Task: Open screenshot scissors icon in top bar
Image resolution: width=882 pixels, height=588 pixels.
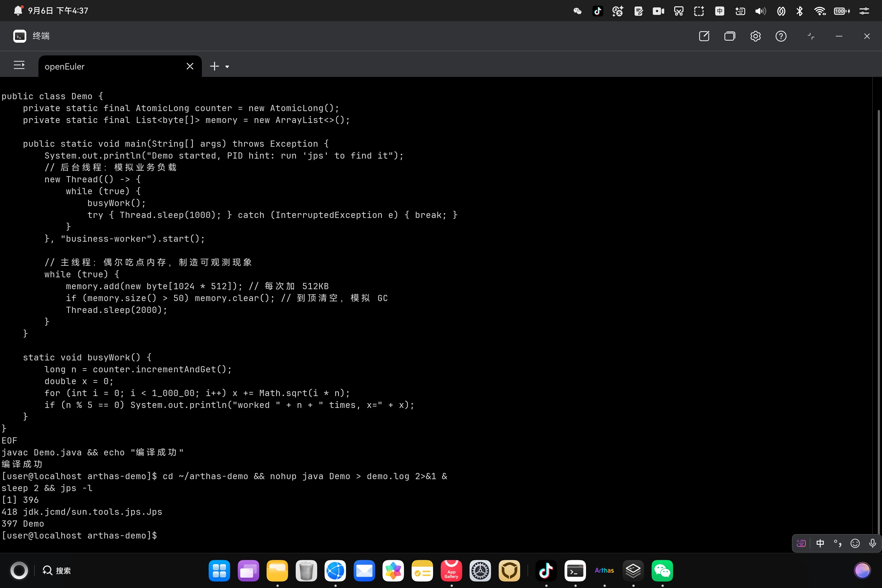Action: coord(679,11)
